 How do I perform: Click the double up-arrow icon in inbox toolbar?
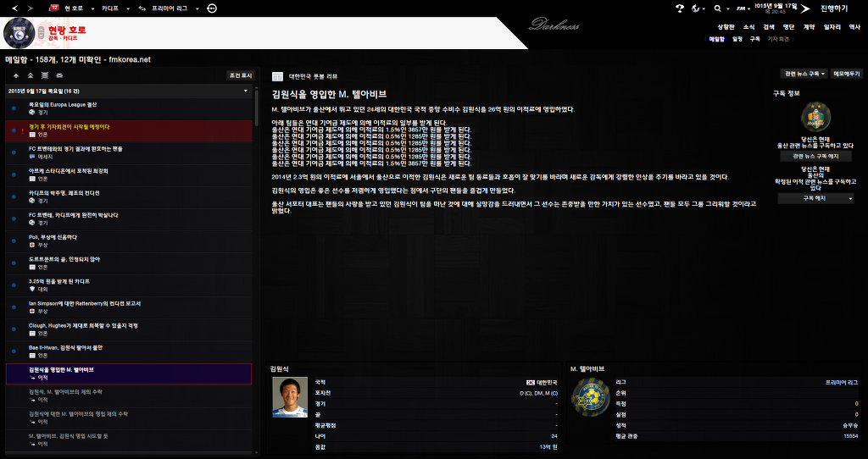pos(31,75)
